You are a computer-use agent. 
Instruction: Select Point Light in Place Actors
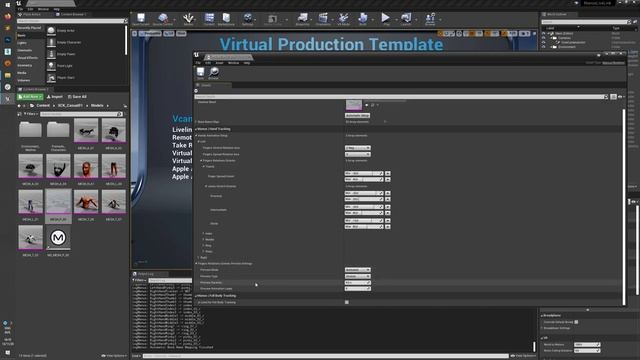(65, 66)
